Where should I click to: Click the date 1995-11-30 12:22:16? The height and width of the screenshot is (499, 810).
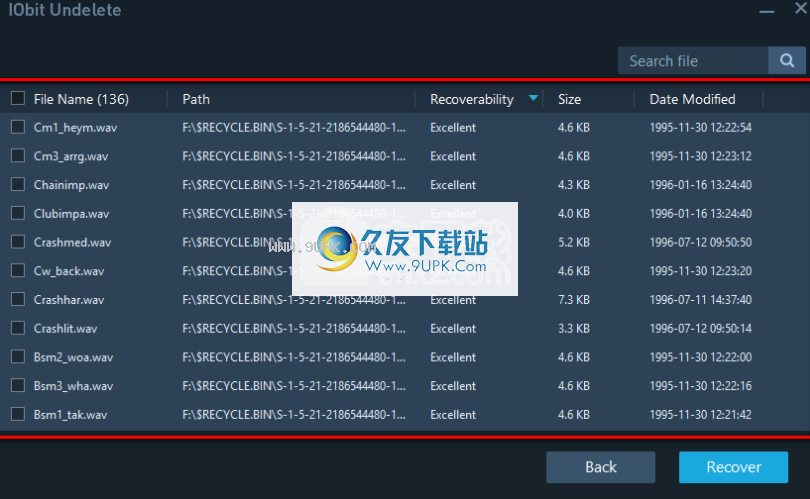point(700,386)
